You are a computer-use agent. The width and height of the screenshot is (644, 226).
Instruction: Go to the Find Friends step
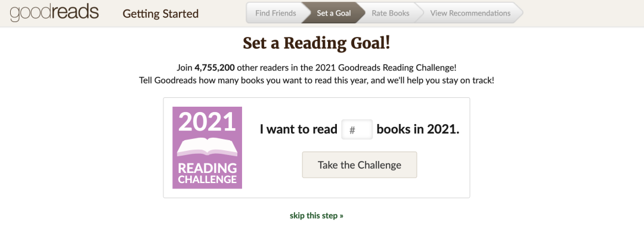click(x=275, y=13)
